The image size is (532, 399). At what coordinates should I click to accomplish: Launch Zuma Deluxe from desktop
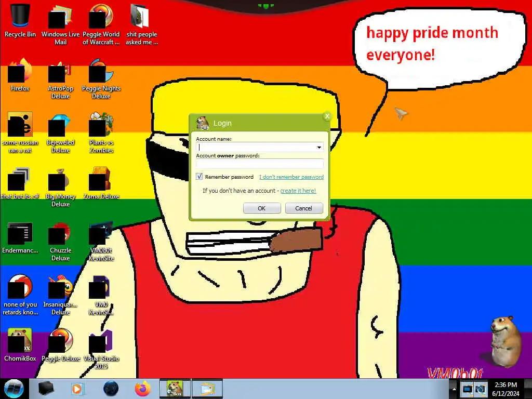[101, 183]
